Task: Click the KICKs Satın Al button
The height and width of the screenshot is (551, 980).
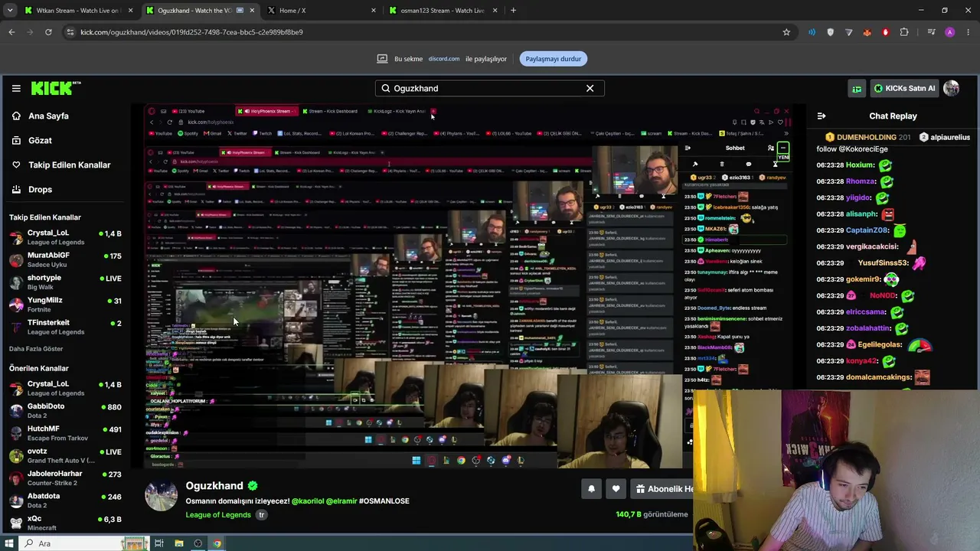Action: tap(904, 88)
